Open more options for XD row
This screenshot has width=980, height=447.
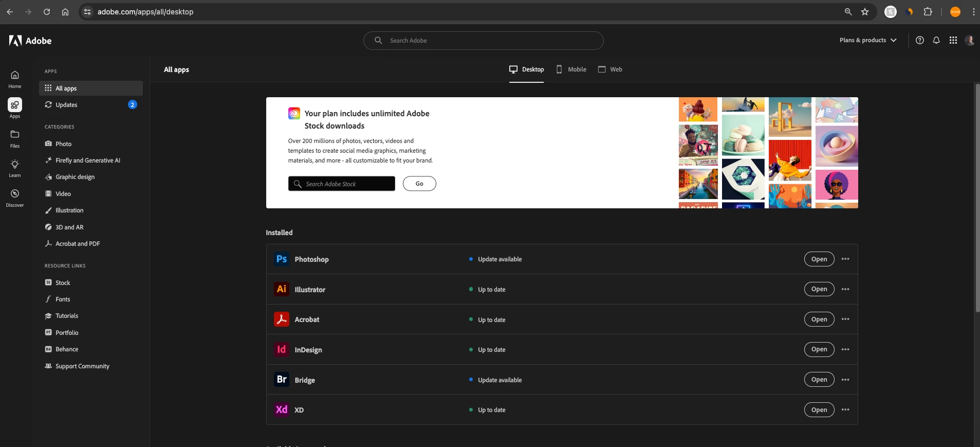[x=845, y=409]
